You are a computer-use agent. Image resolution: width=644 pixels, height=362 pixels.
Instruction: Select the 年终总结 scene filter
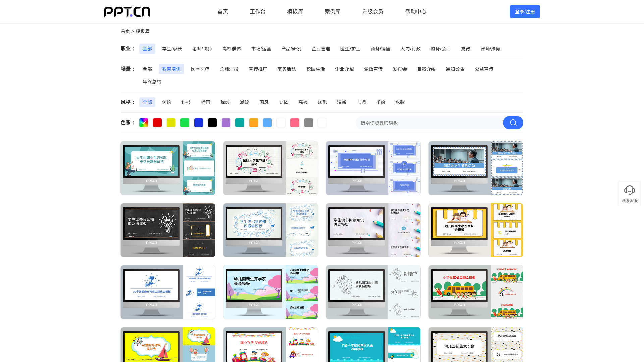click(152, 82)
